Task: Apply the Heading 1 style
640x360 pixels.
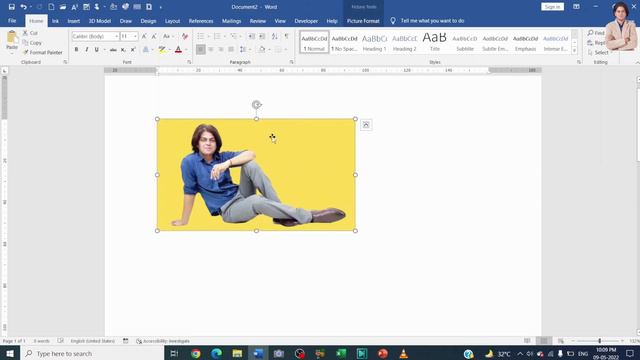Action: pos(374,42)
